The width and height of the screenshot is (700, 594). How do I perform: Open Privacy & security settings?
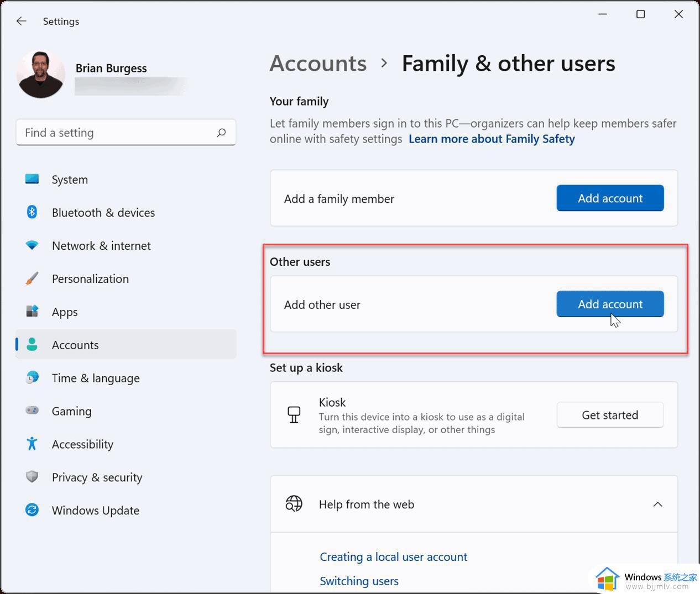pyautogui.click(x=126, y=477)
